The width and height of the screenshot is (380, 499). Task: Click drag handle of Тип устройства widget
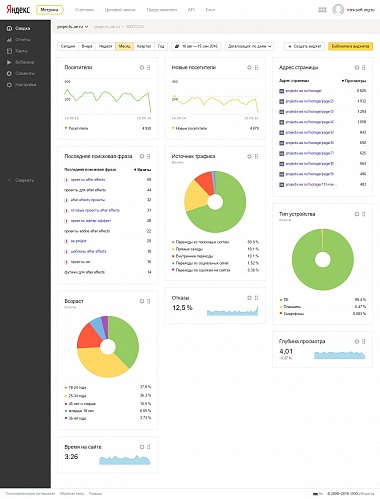[364, 214]
